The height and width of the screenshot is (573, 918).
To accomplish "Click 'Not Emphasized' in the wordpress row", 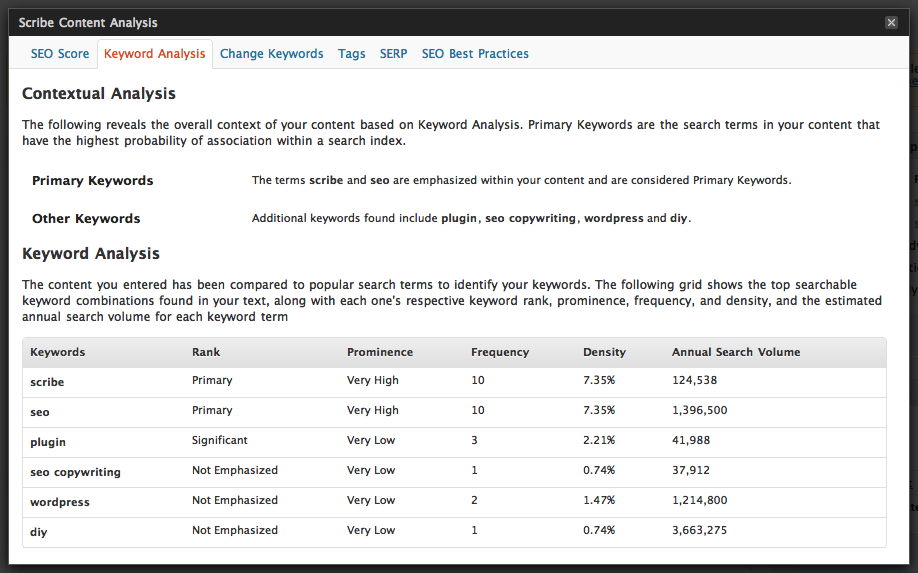I will coord(235,500).
